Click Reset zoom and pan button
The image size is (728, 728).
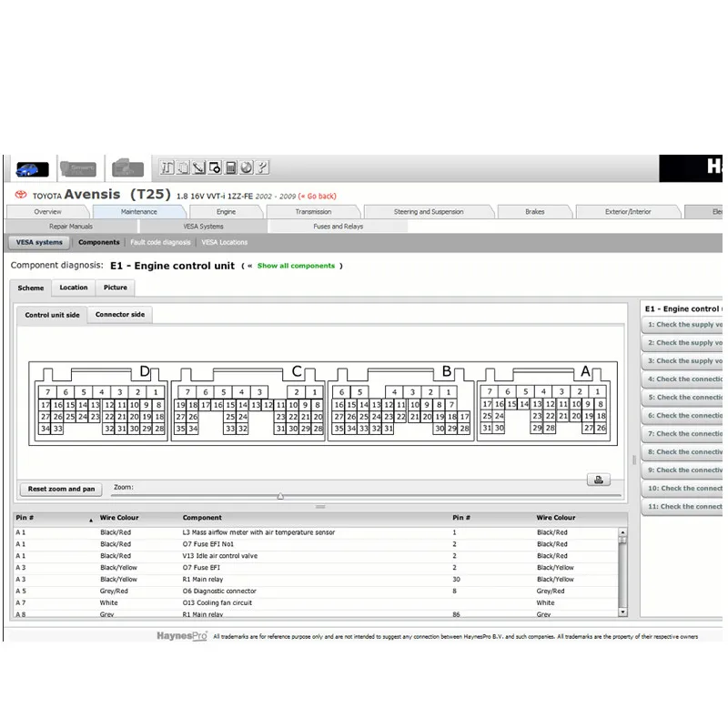point(61,489)
